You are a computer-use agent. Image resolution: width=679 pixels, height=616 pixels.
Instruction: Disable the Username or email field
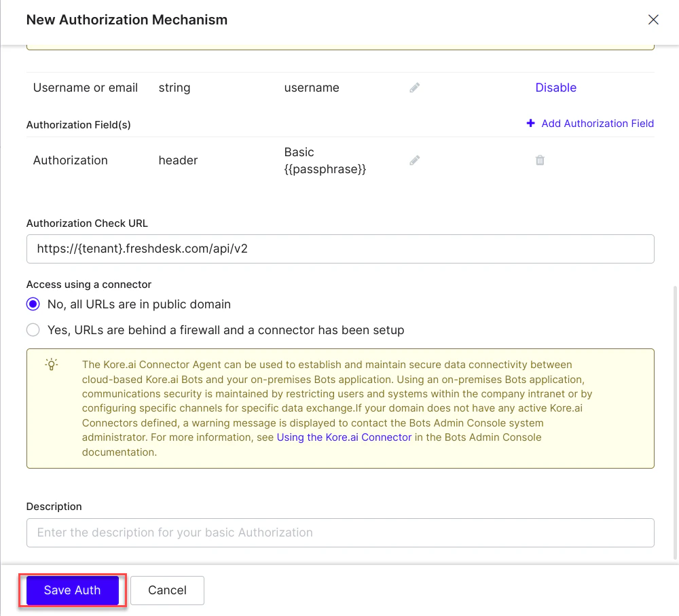[555, 87]
